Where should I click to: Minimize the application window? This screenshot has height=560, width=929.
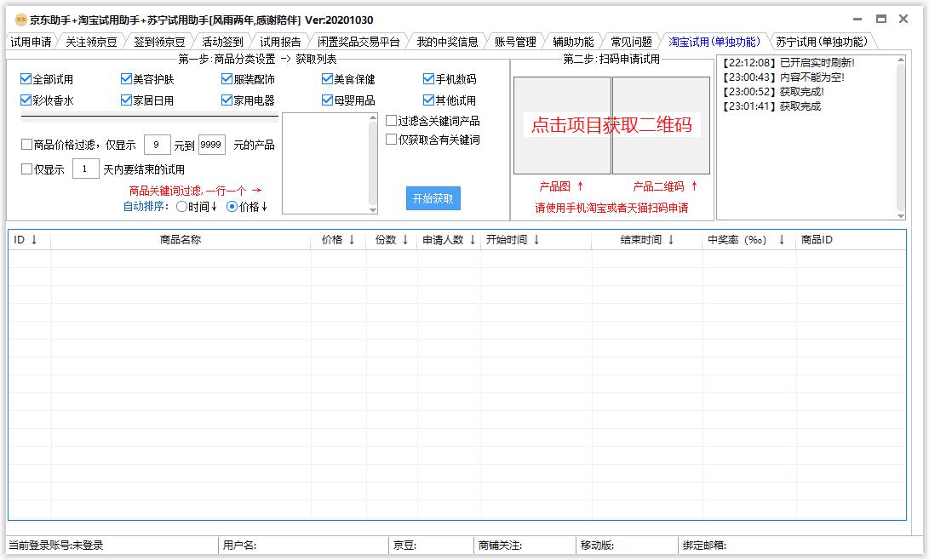tap(857, 20)
